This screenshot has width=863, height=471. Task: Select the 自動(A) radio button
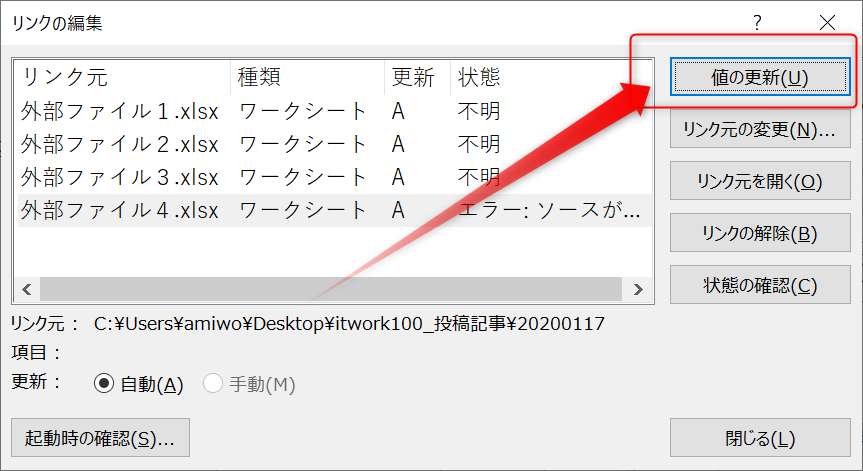click(x=103, y=384)
